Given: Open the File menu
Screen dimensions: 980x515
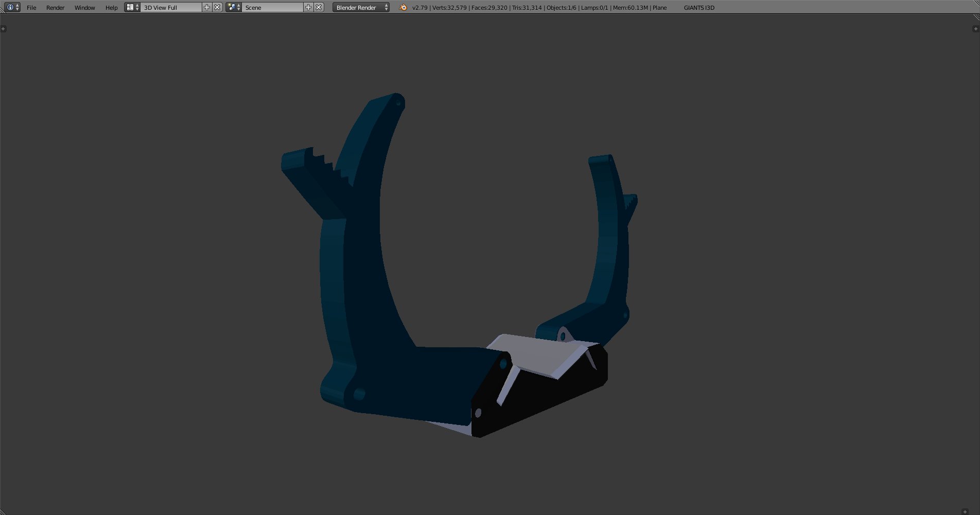Looking at the screenshot, I should 31,8.
